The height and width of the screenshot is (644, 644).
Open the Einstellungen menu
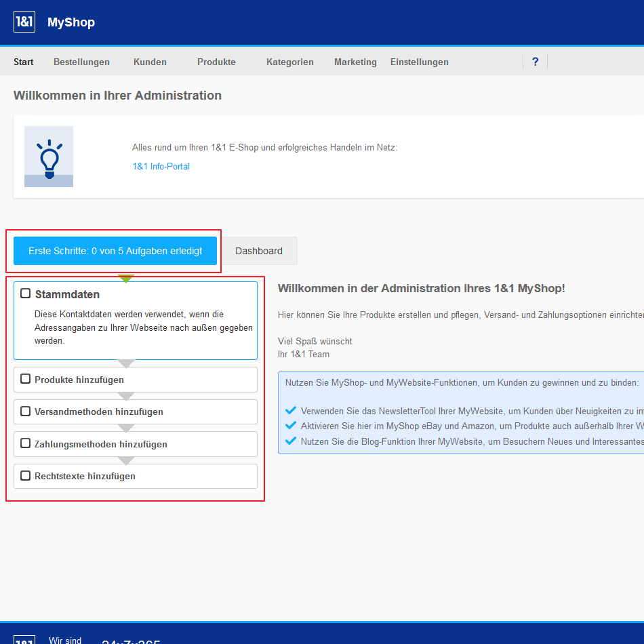click(419, 62)
